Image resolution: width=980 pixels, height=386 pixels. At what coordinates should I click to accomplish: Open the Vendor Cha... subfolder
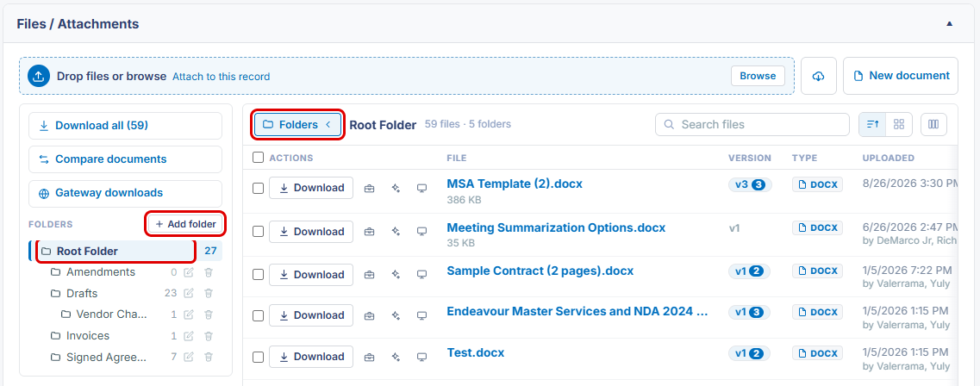coord(112,314)
